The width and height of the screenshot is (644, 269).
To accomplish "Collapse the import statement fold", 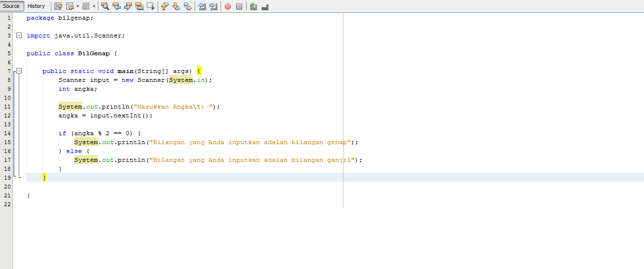I will pos(19,36).
